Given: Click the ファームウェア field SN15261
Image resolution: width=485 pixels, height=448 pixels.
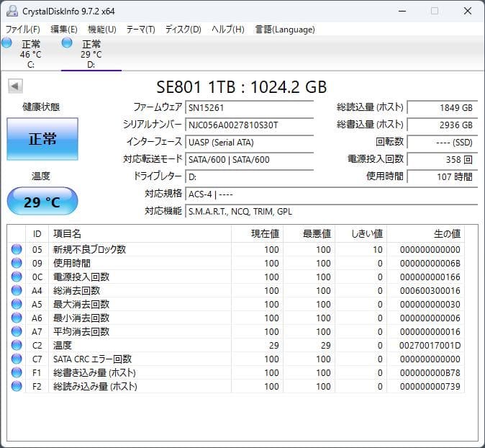Looking at the screenshot, I should 249,107.
